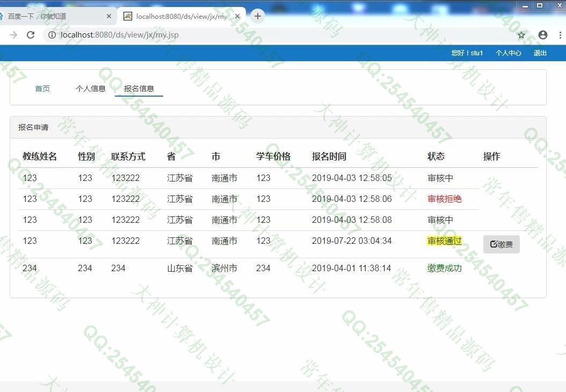Click the 缴费 payment button
Viewport: 566px width, 392px height.
pos(502,244)
